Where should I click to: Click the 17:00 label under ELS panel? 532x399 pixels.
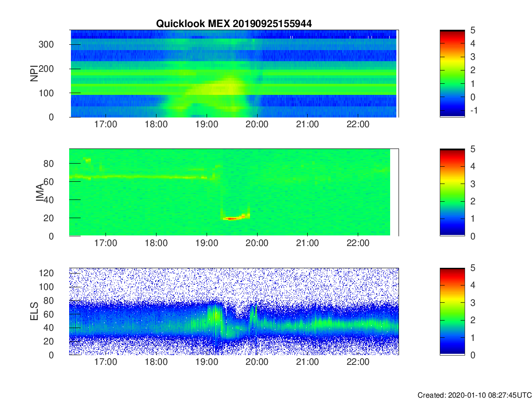click(x=106, y=362)
